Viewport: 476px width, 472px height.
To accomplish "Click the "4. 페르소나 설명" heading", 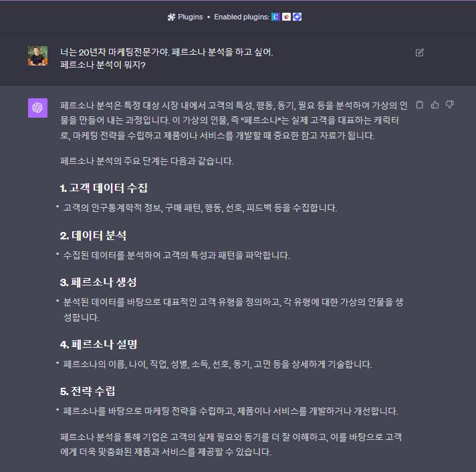I will point(99,344).
